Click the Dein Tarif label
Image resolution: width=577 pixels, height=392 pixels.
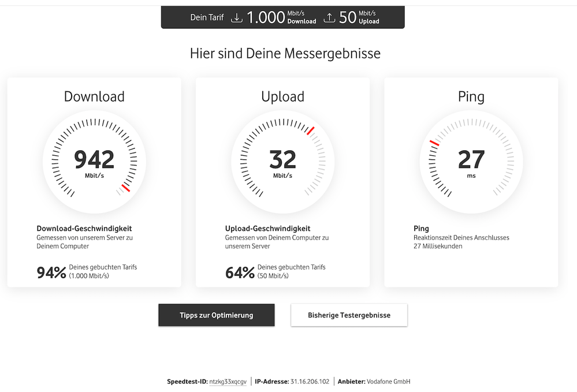coord(207,18)
